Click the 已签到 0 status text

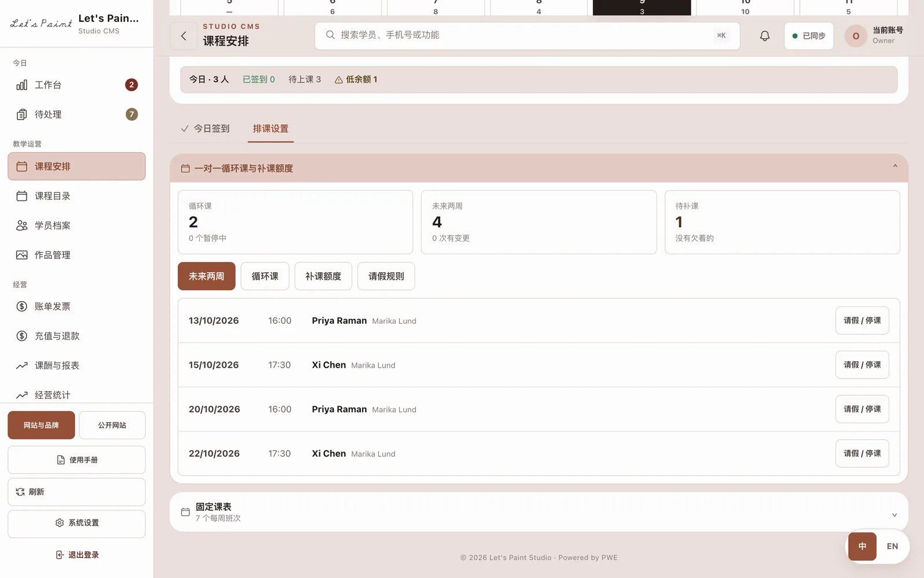259,80
